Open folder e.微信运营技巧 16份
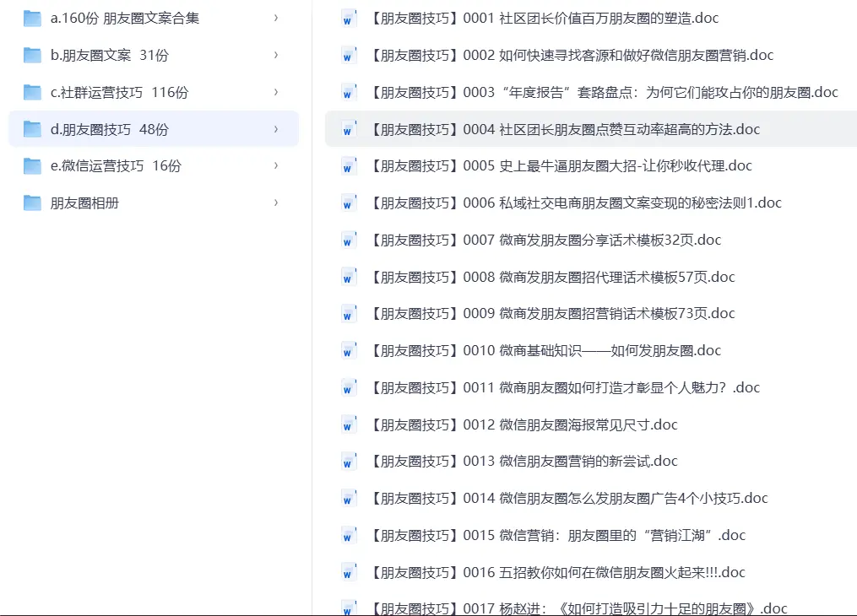Image resolution: width=857 pixels, height=616 pixels. [x=154, y=165]
